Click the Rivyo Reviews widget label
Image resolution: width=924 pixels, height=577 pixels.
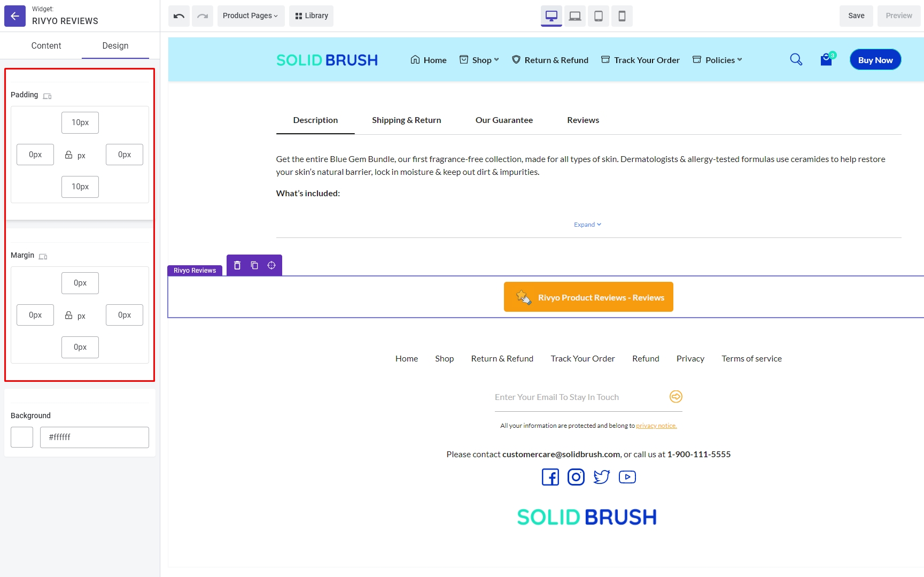(195, 271)
